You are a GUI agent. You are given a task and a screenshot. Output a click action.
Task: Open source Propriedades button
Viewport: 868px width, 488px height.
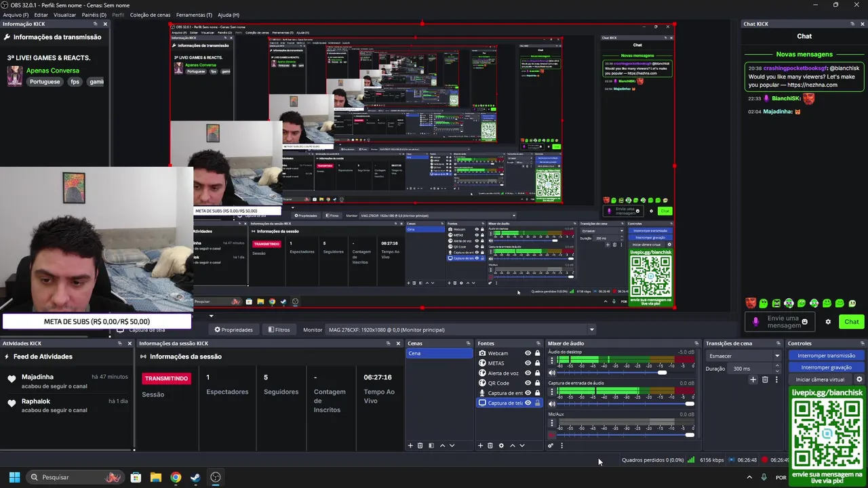[234, 329]
